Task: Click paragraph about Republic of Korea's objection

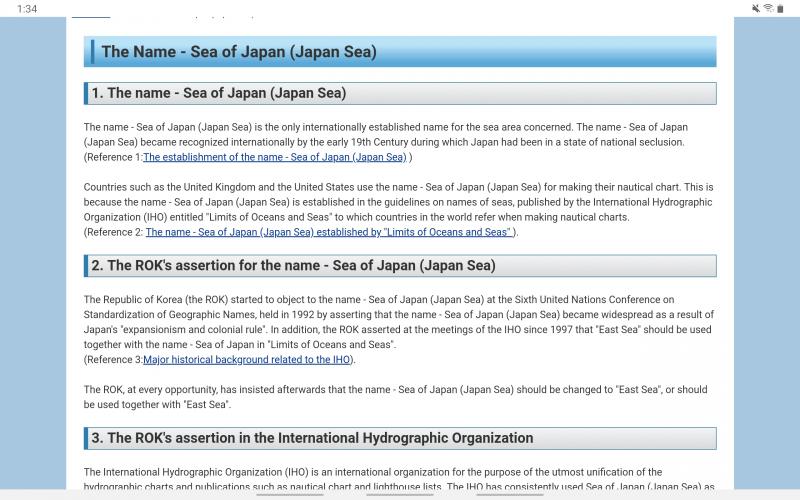Action: [x=398, y=322]
